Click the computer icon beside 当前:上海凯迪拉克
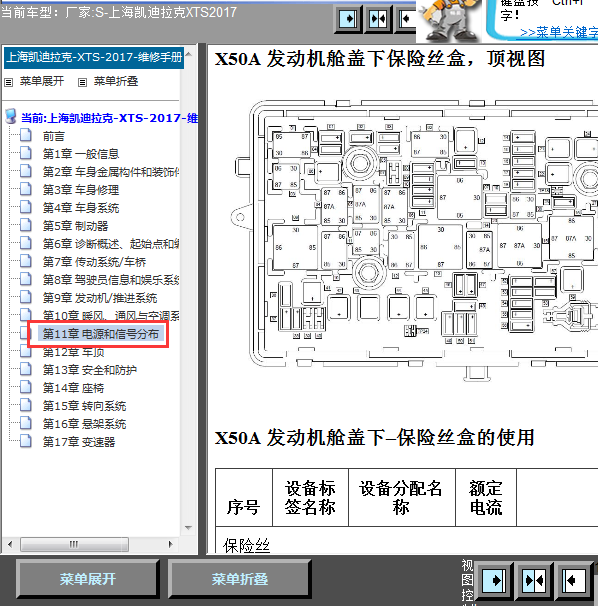 click(11, 116)
